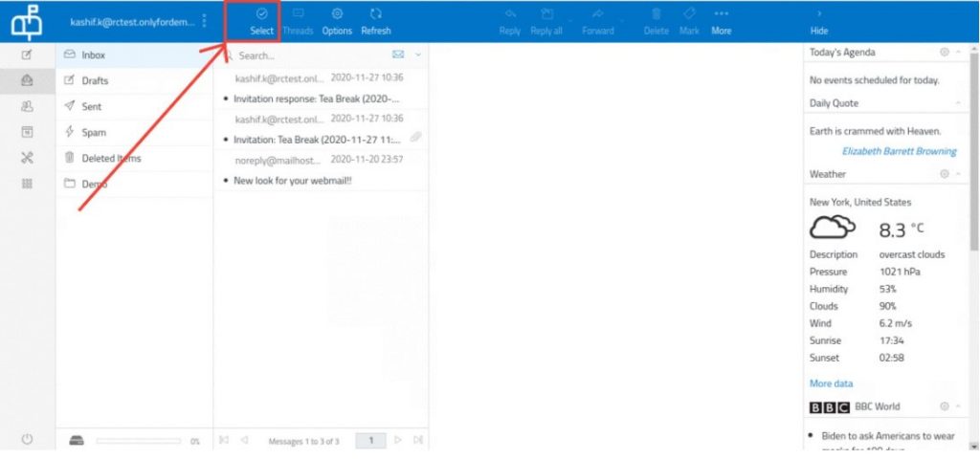Expand the search filter dropdown arrow
Image resolution: width=980 pixels, height=459 pixels.
coord(417,55)
